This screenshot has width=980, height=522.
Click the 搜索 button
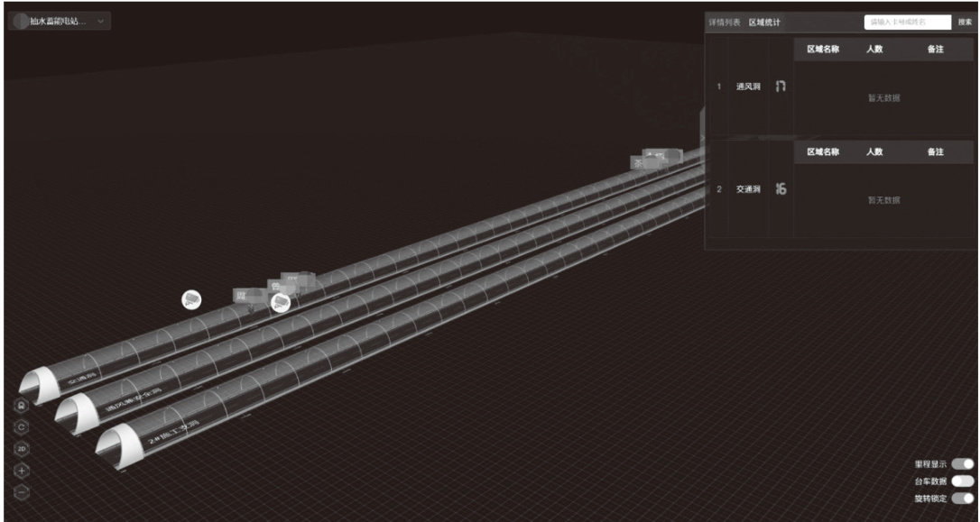965,23
